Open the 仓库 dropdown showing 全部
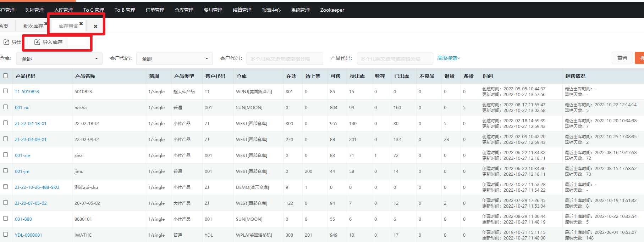This screenshot has height=242, width=644. click(59, 58)
